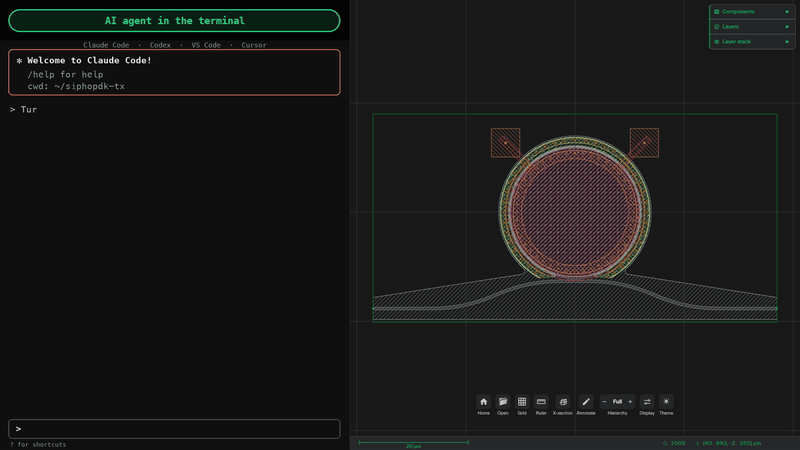Expand the Layers panel arrow
Viewport: 800px width, 450px height.
pos(787,27)
